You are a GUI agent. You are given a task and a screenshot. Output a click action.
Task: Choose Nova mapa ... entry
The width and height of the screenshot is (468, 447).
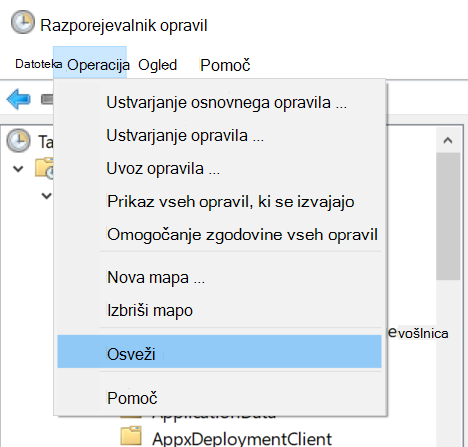coord(219,277)
